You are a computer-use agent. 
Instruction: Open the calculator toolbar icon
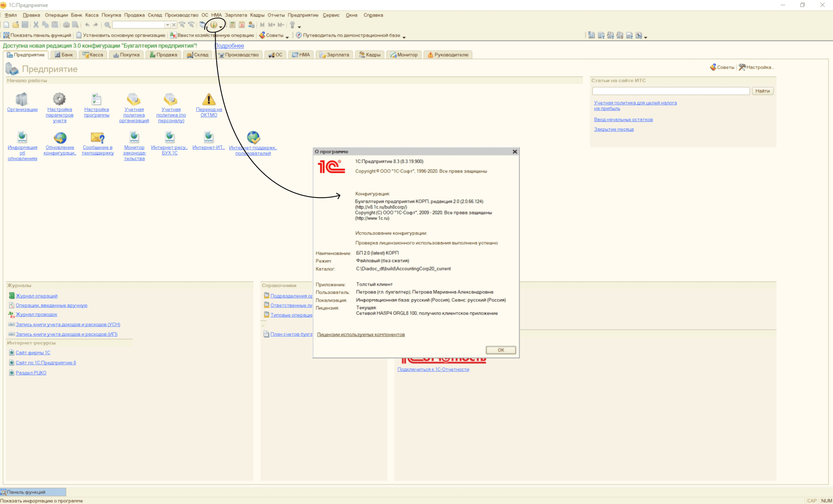click(x=232, y=25)
